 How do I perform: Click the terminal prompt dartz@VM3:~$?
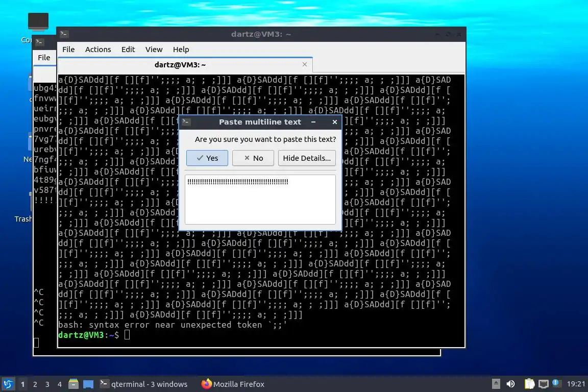coord(88,335)
